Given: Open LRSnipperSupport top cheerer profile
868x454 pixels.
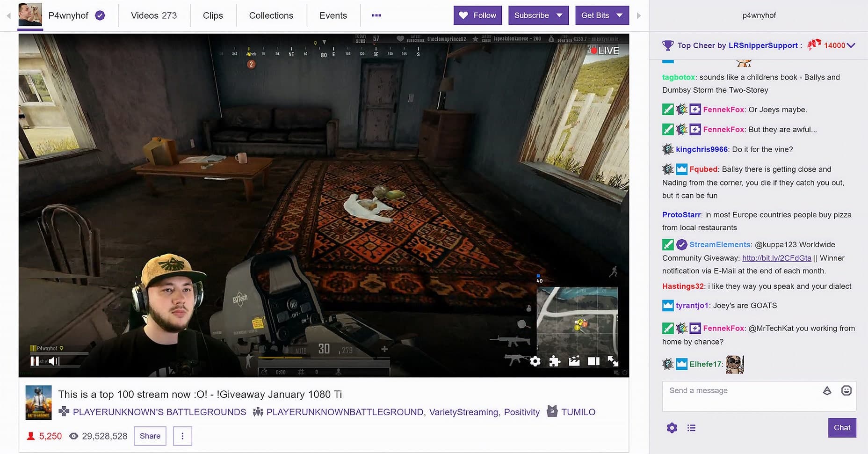Looking at the screenshot, I should pyautogui.click(x=763, y=45).
